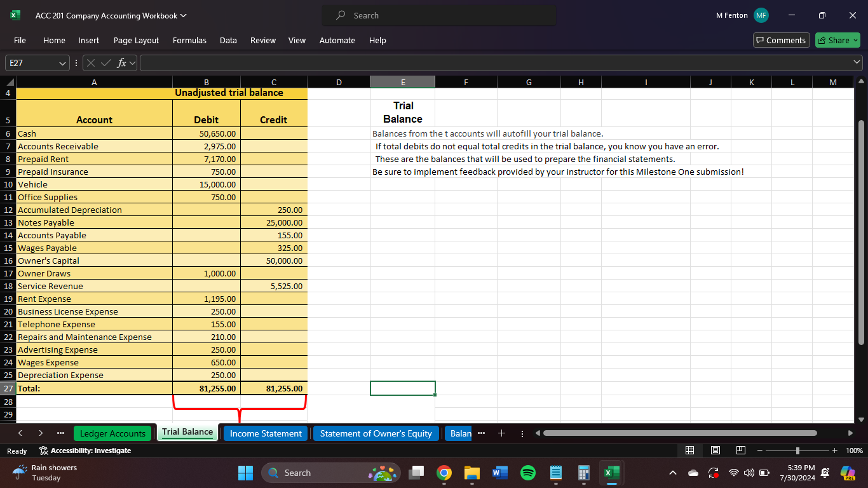Image resolution: width=868 pixels, height=488 pixels.
Task: Switch to the Formulas ribbon tab
Action: click(189, 40)
